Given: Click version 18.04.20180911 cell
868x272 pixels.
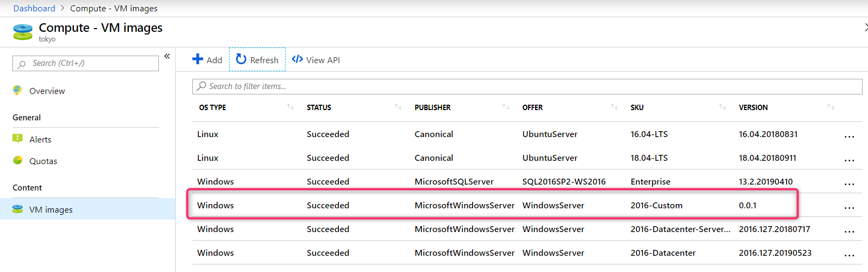Looking at the screenshot, I should [767, 158].
